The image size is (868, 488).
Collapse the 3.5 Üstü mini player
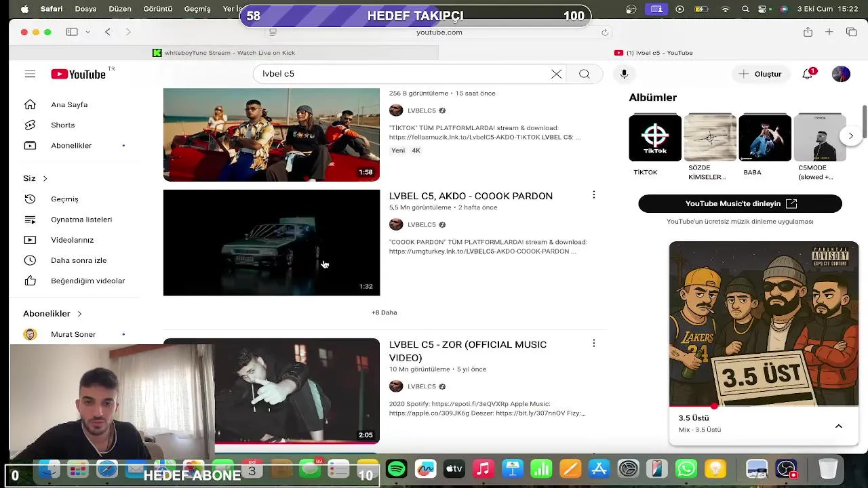838,426
